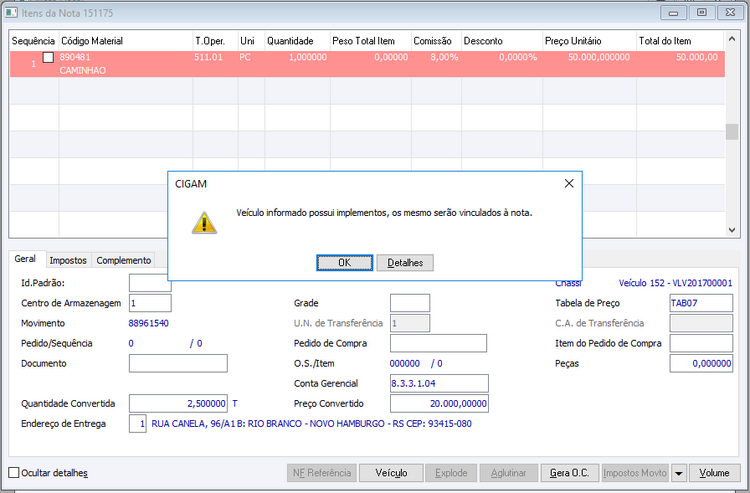Click the Pedido de Compra field
The width and height of the screenshot is (750, 493).
tap(438, 343)
